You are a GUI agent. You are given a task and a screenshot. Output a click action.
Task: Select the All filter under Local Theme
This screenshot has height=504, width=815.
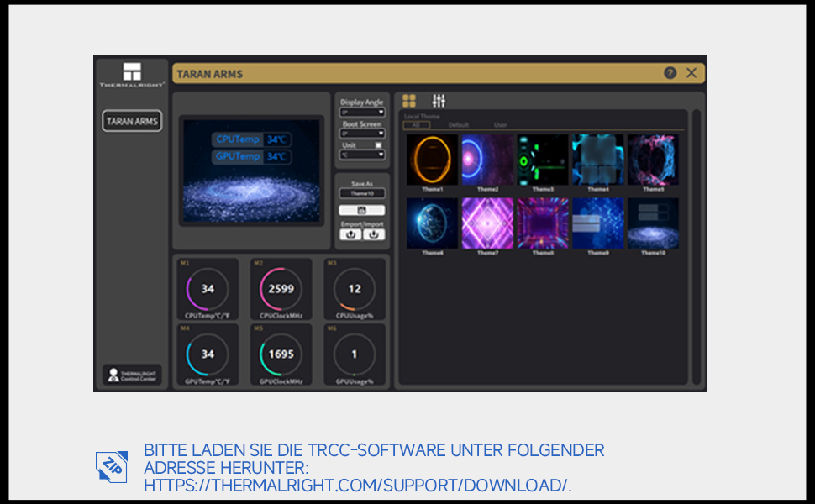tap(416, 124)
